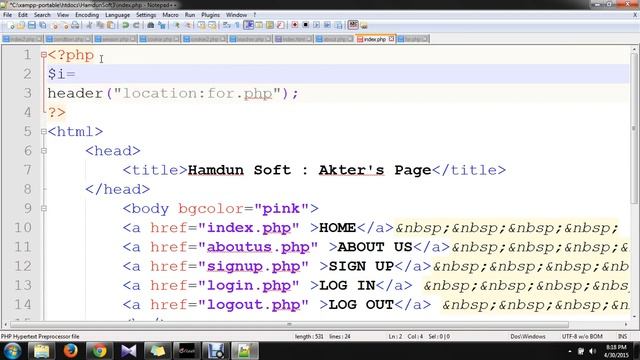Viewport: 640px width, 360px height.
Task: Click the Replace toolbar icon
Action: [162, 25]
